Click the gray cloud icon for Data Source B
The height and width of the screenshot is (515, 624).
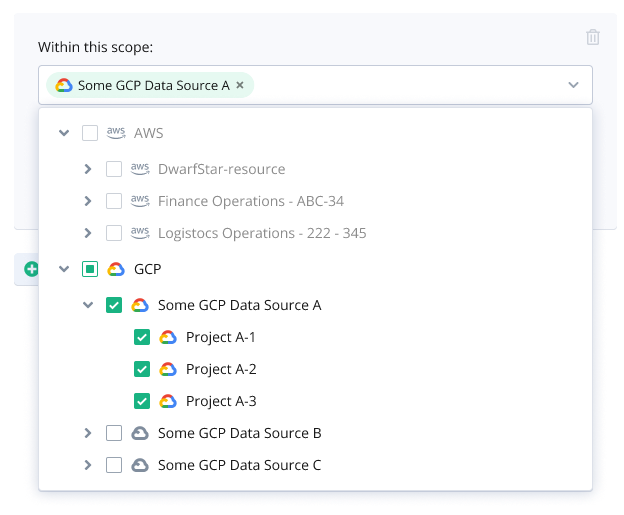140,433
